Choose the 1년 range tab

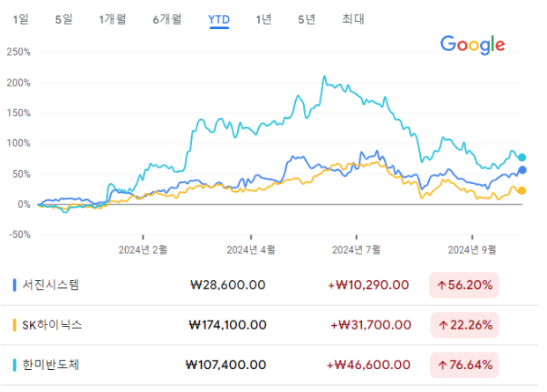click(x=263, y=18)
